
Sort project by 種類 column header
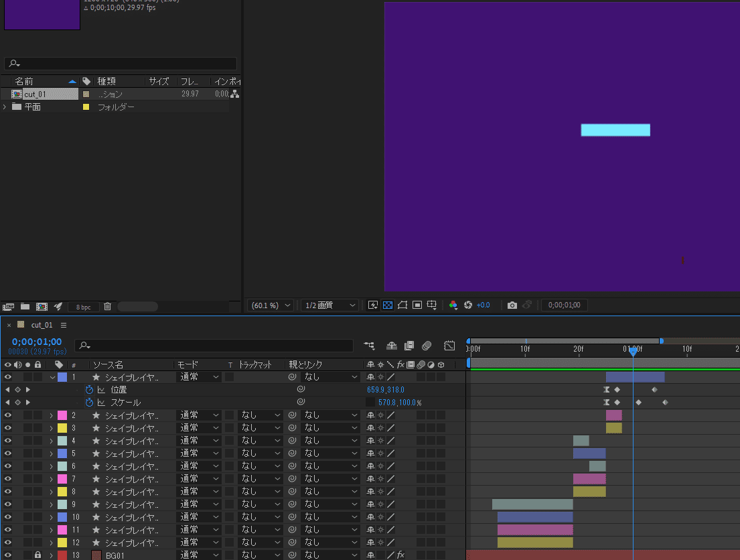point(107,81)
